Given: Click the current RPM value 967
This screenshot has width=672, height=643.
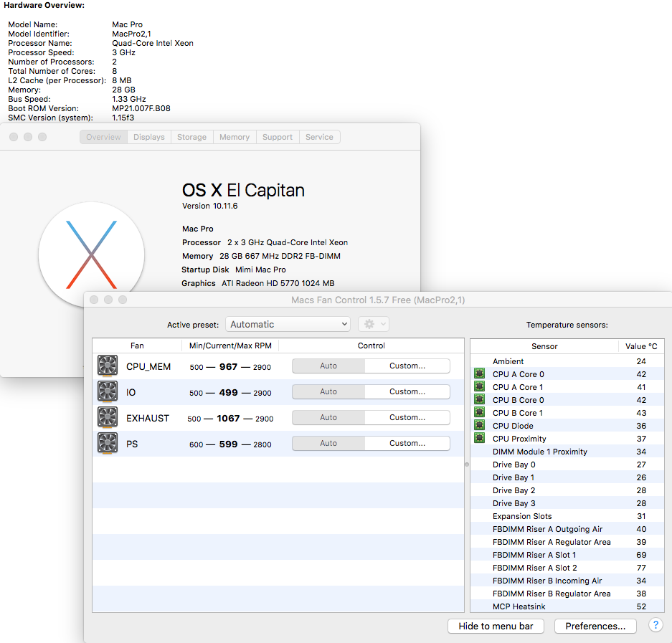Looking at the screenshot, I should click(229, 367).
